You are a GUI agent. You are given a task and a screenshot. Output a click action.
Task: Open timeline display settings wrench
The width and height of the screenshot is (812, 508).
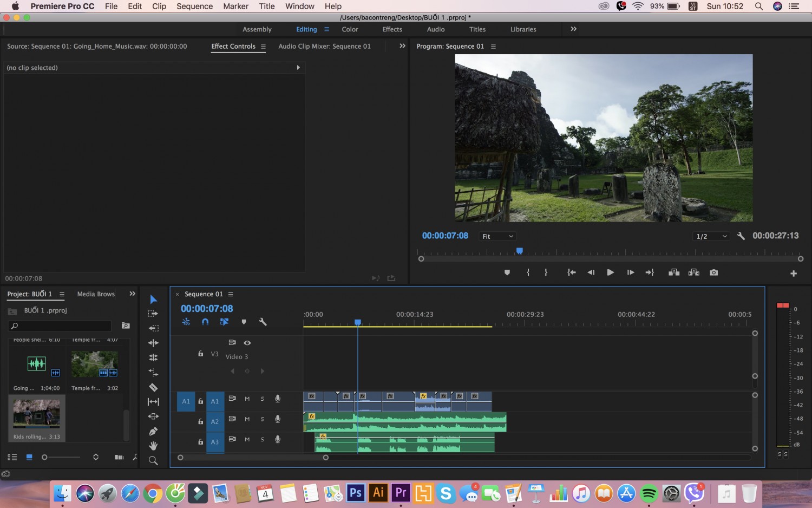[x=263, y=322]
